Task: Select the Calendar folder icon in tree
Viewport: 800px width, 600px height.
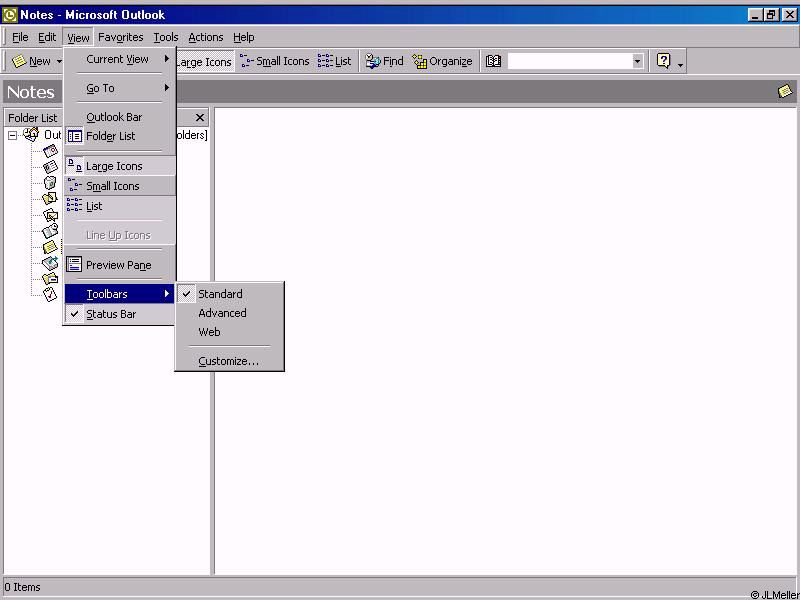Action: coord(50,151)
